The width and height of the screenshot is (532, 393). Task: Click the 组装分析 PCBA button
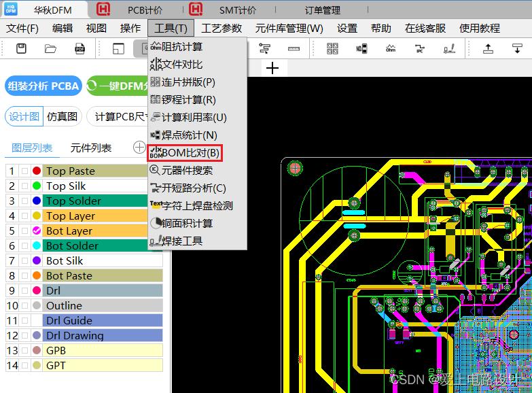pos(43,86)
